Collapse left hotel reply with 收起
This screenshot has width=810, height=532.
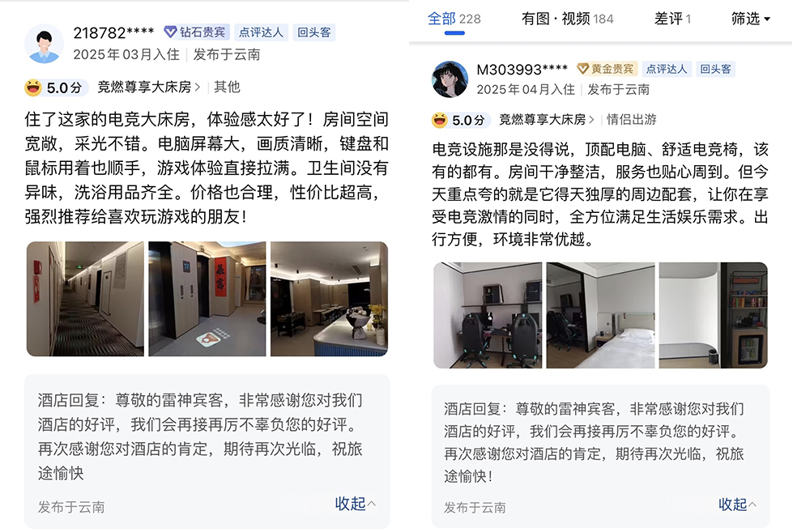[x=356, y=504]
